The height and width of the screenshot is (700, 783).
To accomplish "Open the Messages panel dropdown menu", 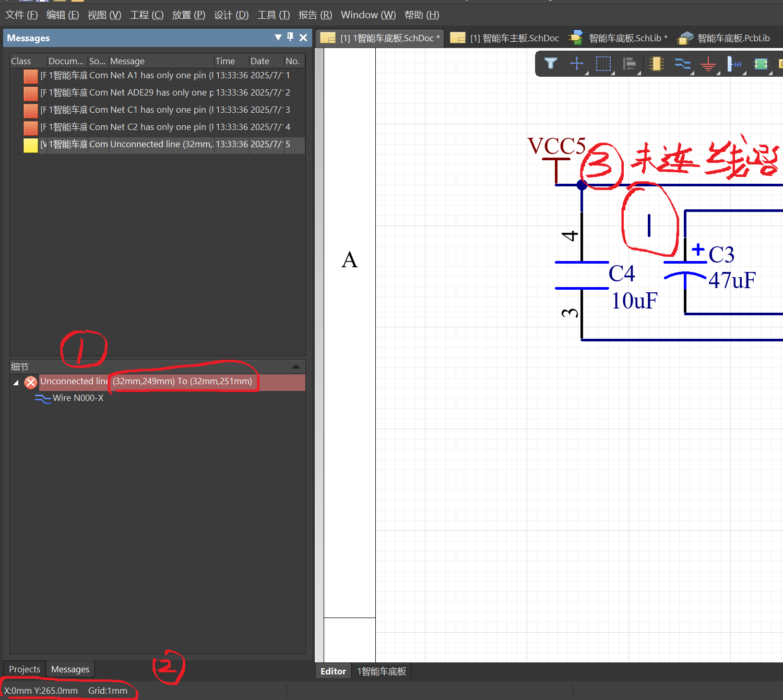I will [x=278, y=38].
